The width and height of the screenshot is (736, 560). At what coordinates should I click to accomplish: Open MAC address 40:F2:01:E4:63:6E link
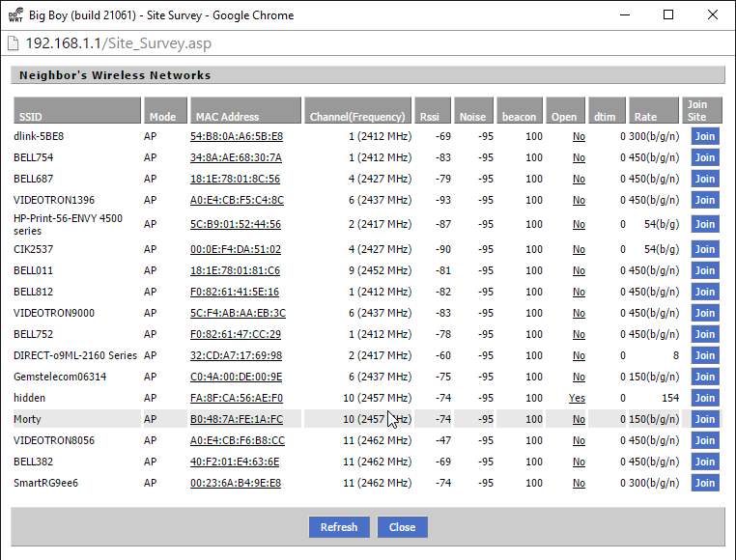(235, 462)
